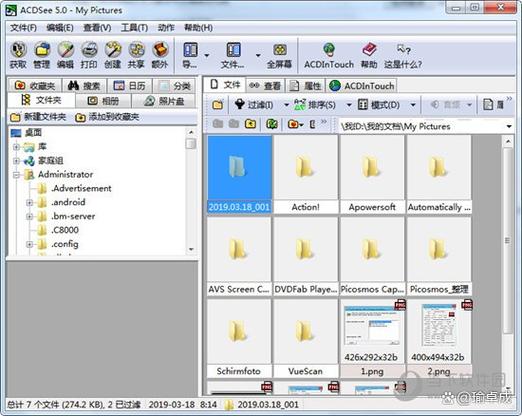Open the 过滤 filter dropdown
Image resolution: width=522 pixels, height=416 pixels.
tap(286, 105)
